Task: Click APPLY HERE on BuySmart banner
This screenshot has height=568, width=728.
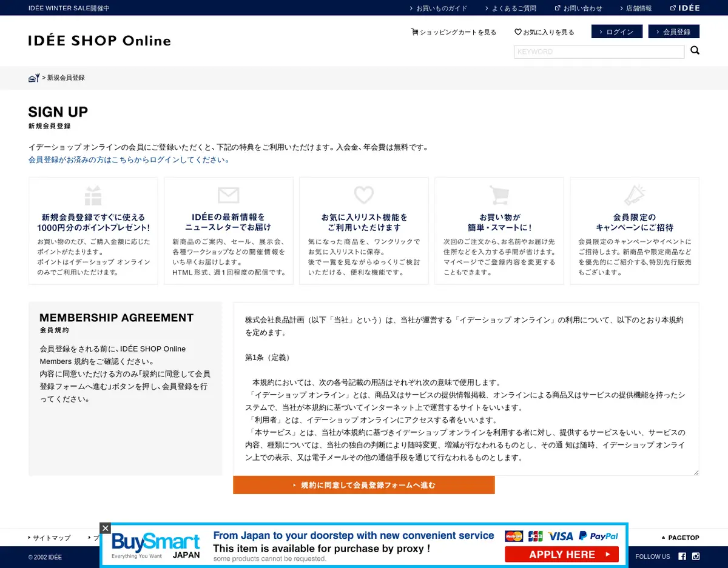Action: [x=562, y=554]
